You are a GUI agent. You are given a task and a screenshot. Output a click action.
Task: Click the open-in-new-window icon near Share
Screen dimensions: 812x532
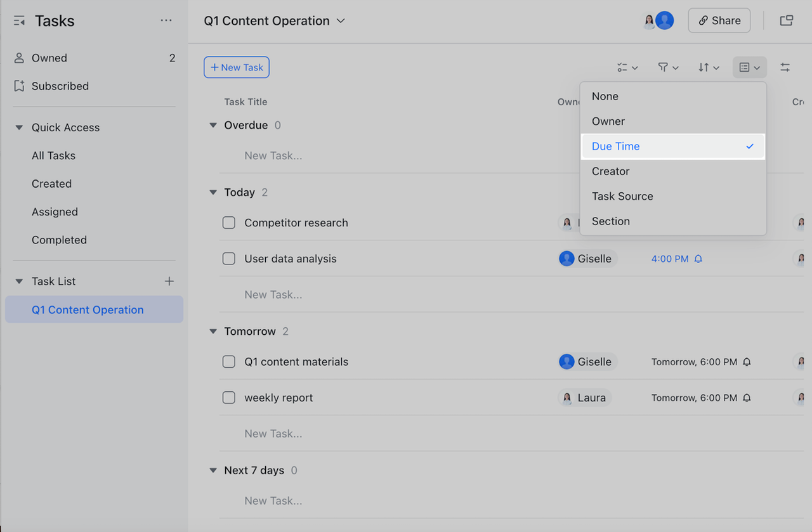point(787,21)
